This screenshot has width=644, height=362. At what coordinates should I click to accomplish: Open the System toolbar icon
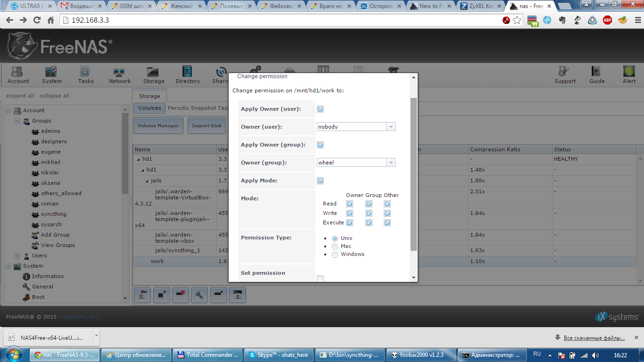pyautogui.click(x=52, y=74)
